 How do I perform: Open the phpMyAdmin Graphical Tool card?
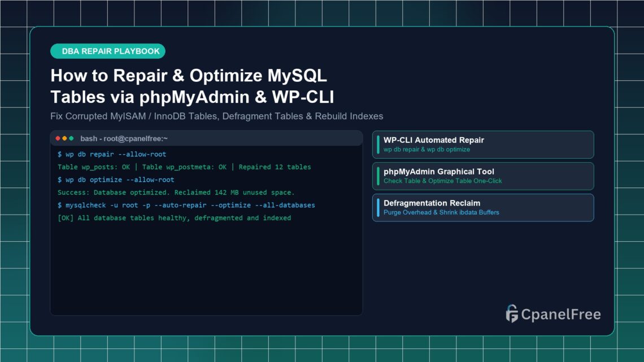tap(483, 176)
